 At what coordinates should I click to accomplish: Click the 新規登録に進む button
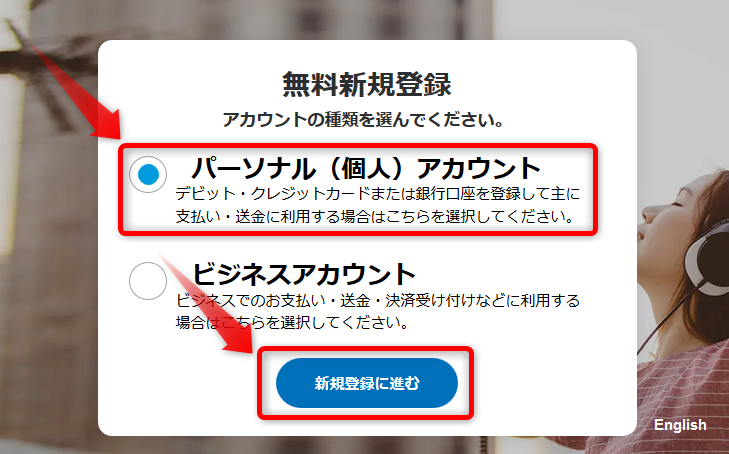tap(367, 383)
